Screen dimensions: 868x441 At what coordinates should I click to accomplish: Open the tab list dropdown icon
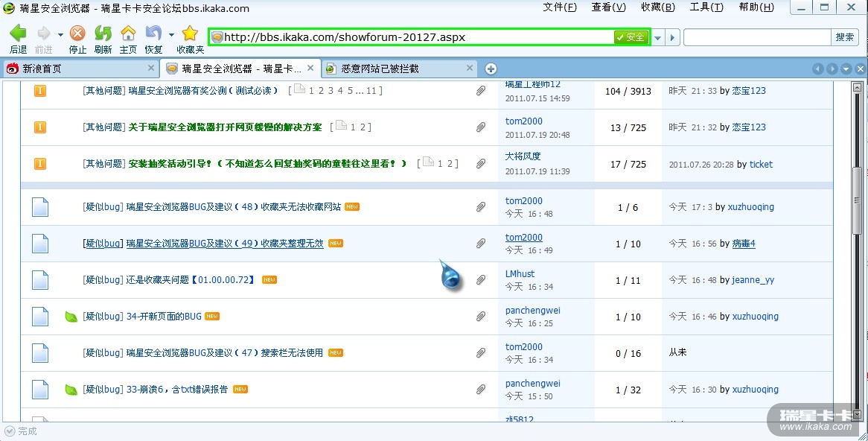(x=846, y=69)
